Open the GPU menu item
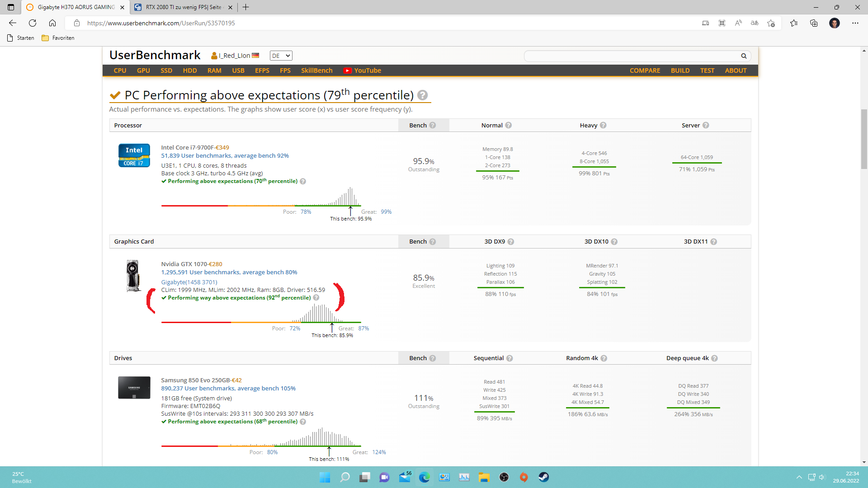 [143, 70]
